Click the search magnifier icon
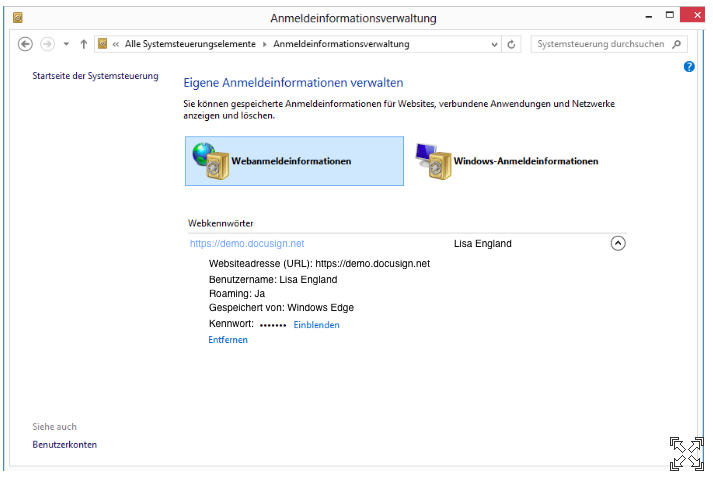713x478 pixels. (x=677, y=44)
